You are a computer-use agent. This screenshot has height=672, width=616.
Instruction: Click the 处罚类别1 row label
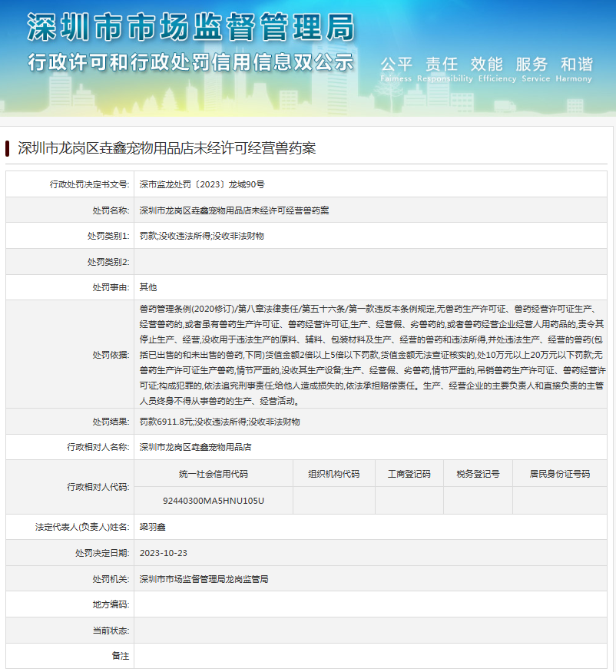[x=108, y=236]
